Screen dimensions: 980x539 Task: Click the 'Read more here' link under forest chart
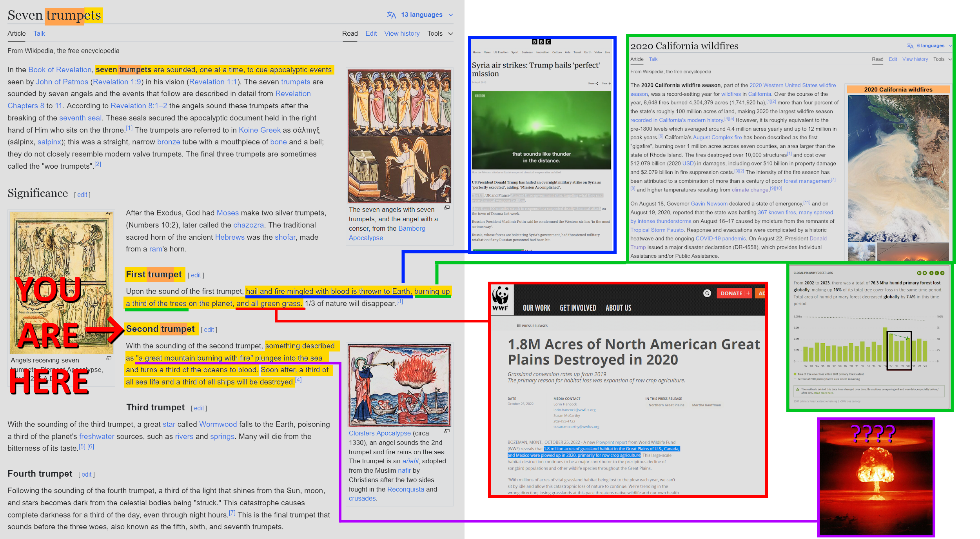point(824,393)
